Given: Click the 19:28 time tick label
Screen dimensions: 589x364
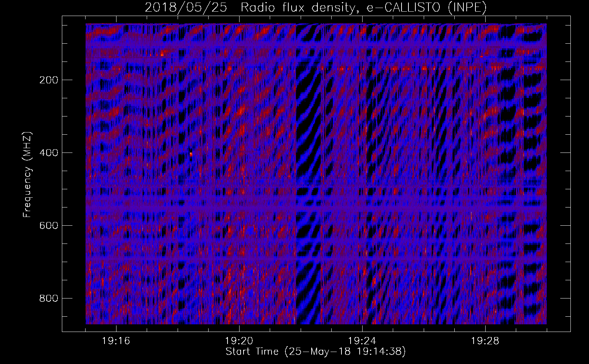Looking at the screenshot, I should pyautogui.click(x=485, y=341).
